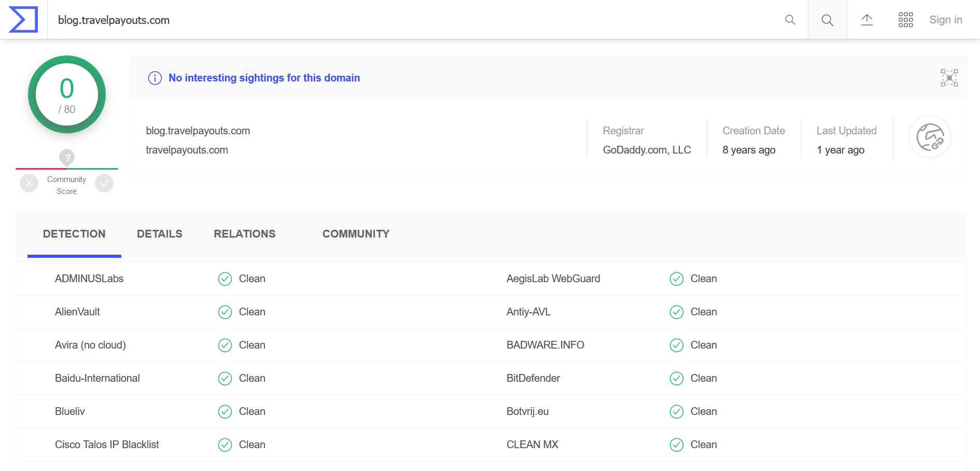The image size is (980, 471).
Task: Click the domain globe link icon
Action: pos(930,137)
